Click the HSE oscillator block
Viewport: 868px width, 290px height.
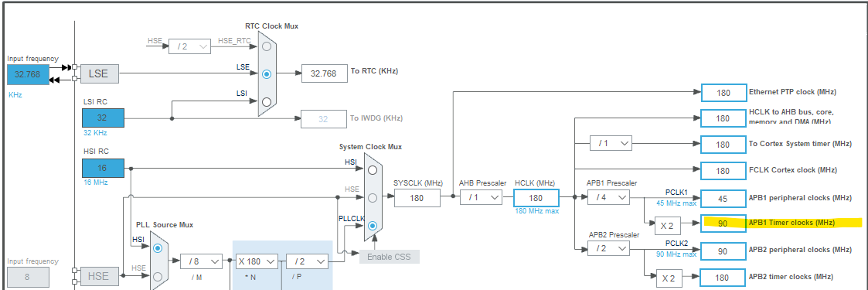pos(99,276)
